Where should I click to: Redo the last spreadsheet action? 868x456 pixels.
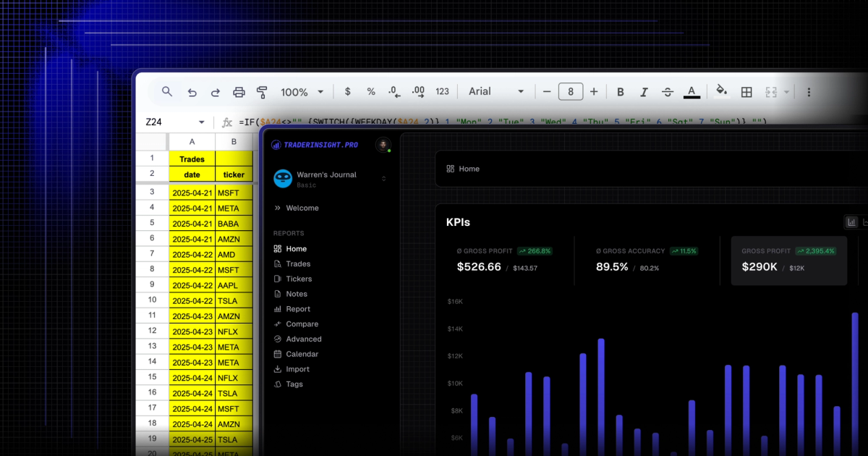215,92
